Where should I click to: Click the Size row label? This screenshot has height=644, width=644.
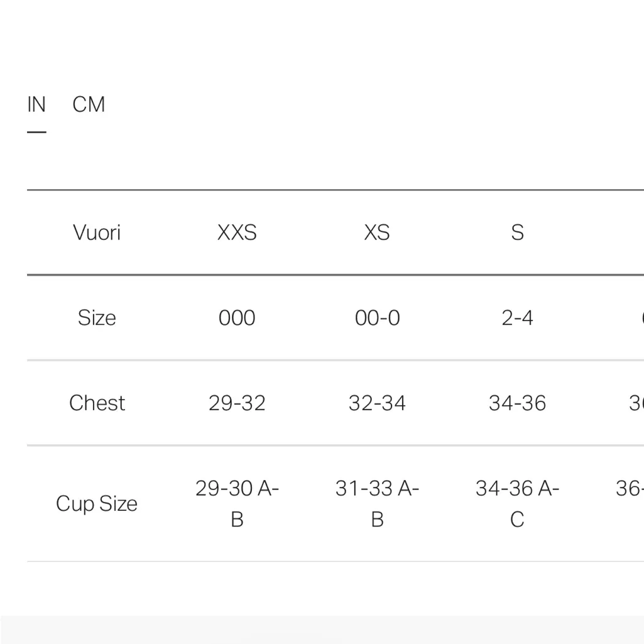point(97,318)
